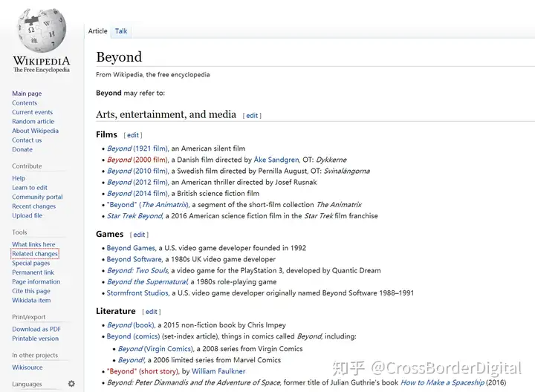Edit the Arts, entertainment, and media section

(252, 116)
